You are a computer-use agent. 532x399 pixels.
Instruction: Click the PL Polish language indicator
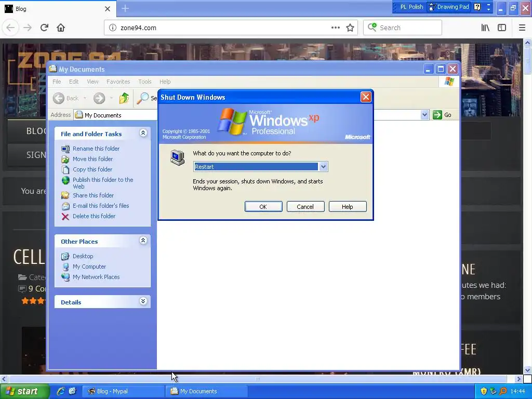click(411, 7)
